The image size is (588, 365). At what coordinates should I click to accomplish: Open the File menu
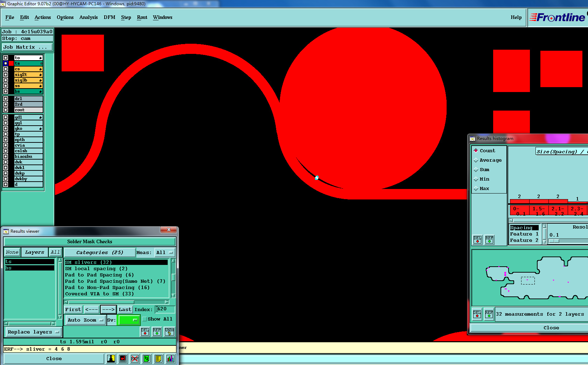click(10, 17)
